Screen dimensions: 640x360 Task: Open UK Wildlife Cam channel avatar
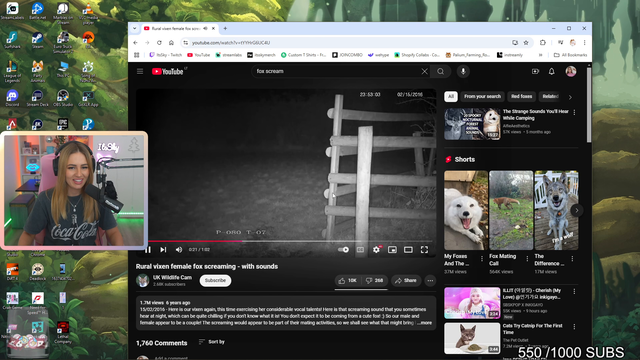[x=142, y=280]
